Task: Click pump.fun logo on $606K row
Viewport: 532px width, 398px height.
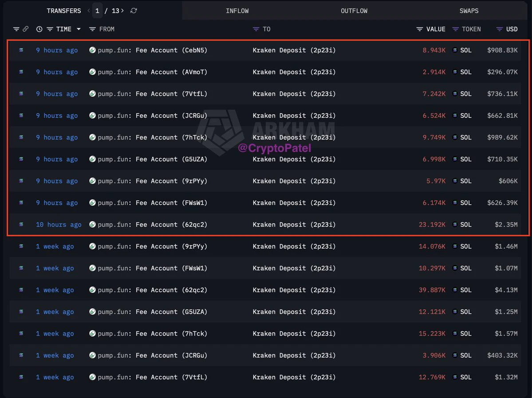Action: pyautogui.click(x=92, y=181)
